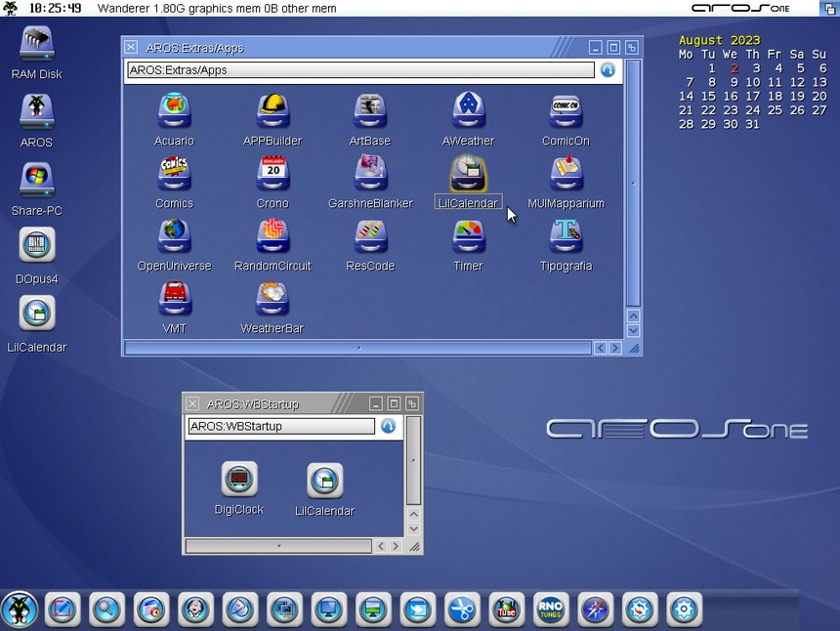Open the Acuario app drawer icon
Screen dimensions: 840x631
click(x=174, y=111)
